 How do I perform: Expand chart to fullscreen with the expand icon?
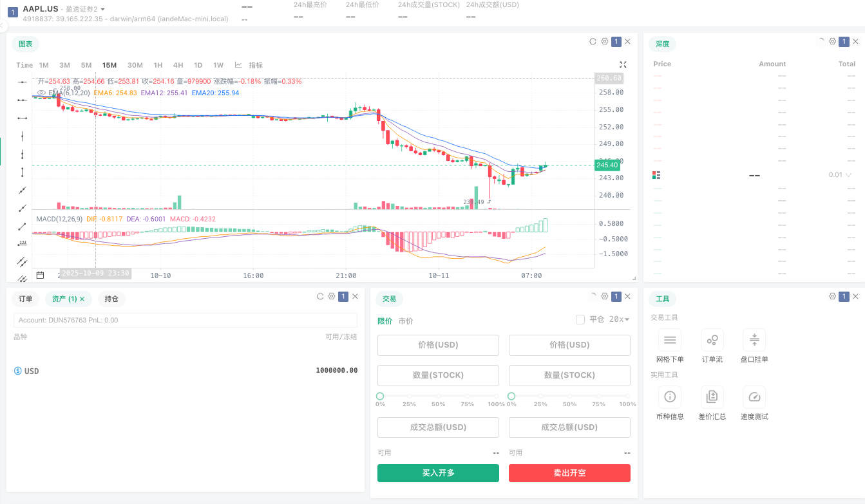tap(622, 64)
